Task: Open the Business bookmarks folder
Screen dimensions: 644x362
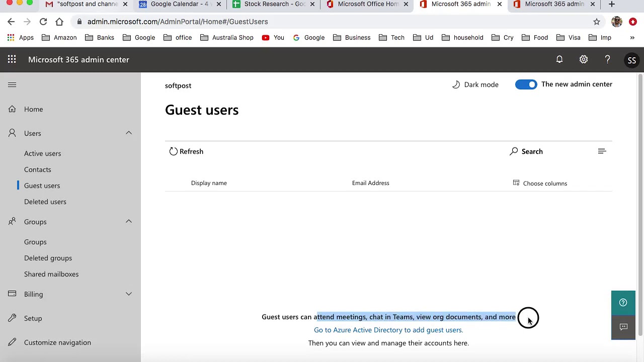Action: tap(352, 38)
